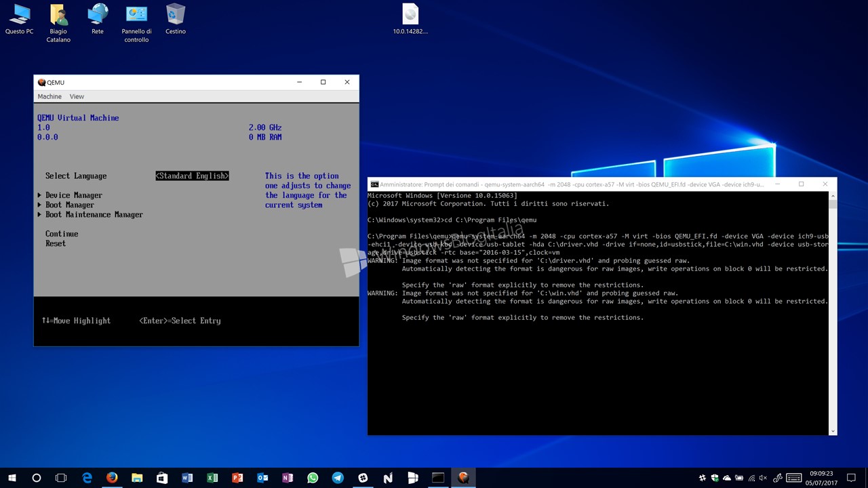Open the <Standard English> language selector
Viewport: 868px width, 488px height.
tap(192, 176)
